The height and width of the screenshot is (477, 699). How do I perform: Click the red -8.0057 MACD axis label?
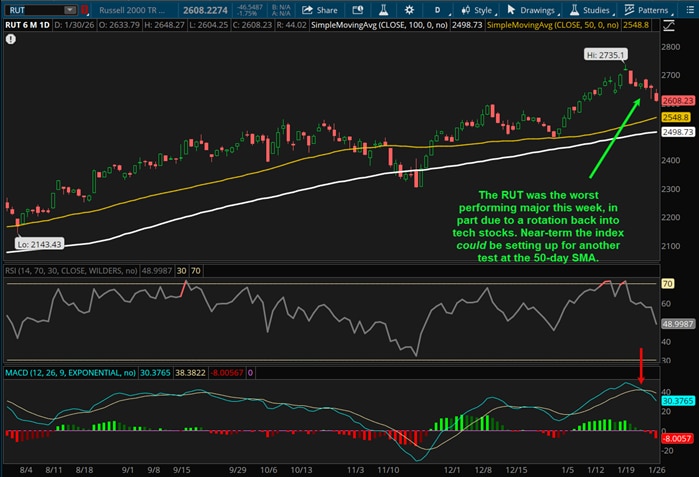(x=678, y=439)
